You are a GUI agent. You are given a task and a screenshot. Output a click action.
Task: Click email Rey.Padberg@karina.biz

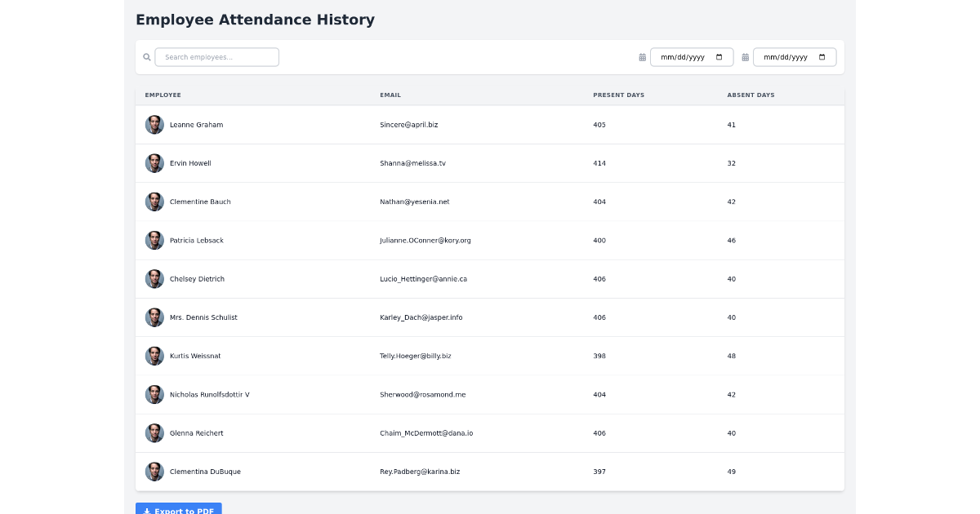point(420,472)
